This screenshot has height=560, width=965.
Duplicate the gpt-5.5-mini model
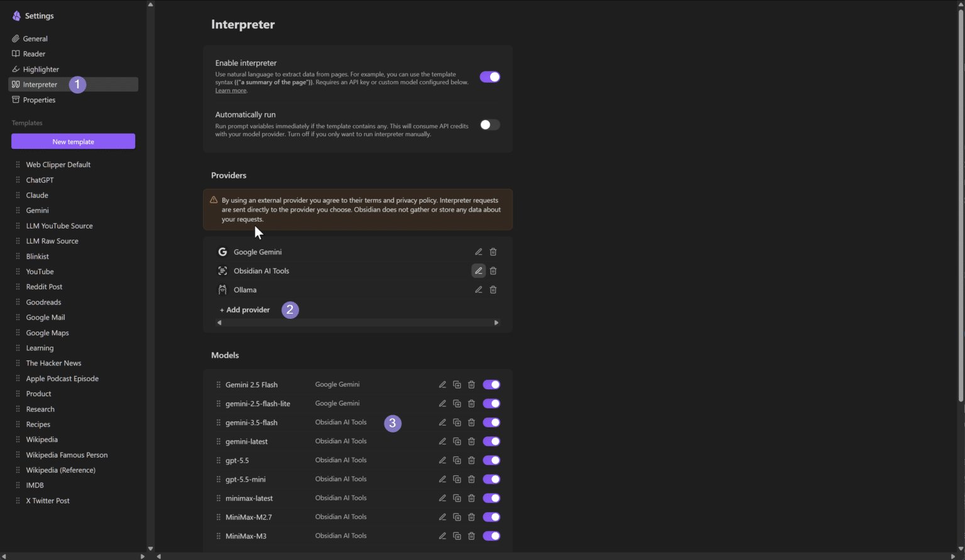[x=457, y=479]
